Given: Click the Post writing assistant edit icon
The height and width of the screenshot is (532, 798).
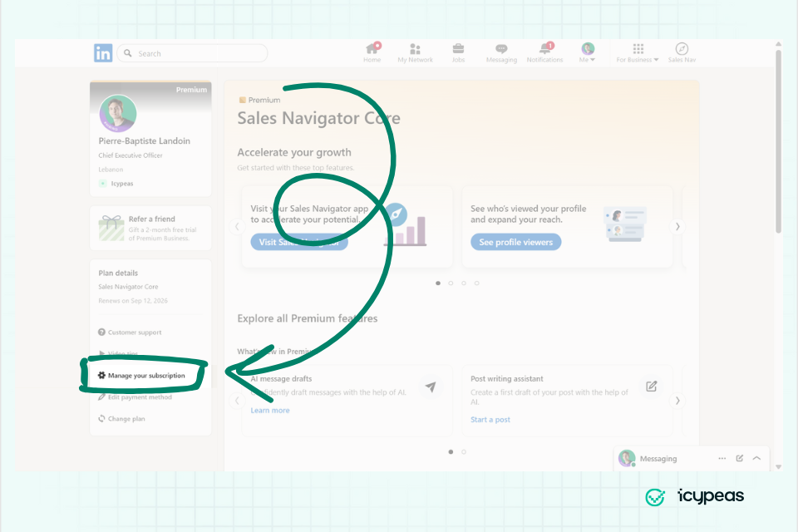Looking at the screenshot, I should coord(652,387).
